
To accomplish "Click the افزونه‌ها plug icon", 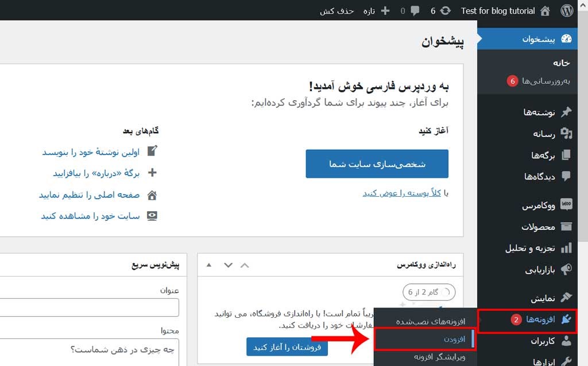I will (x=566, y=319).
